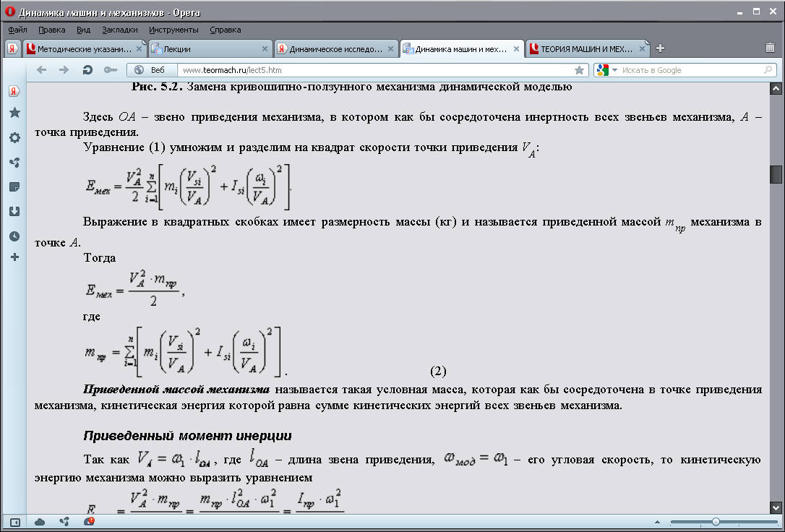Click the Веб site info badge
The height and width of the screenshot is (532, 785).
pyautogui.click(x=153, y=70)
